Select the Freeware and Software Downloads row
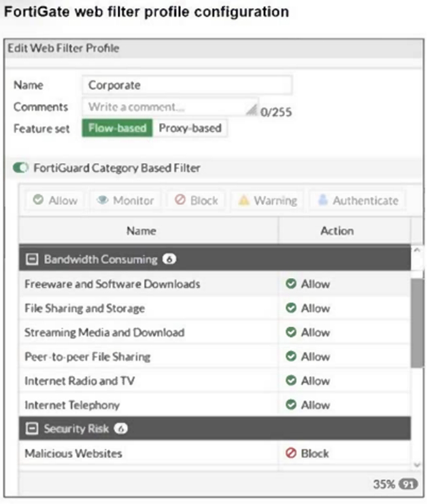Screen dimensions: 427x504 point(112,284)
